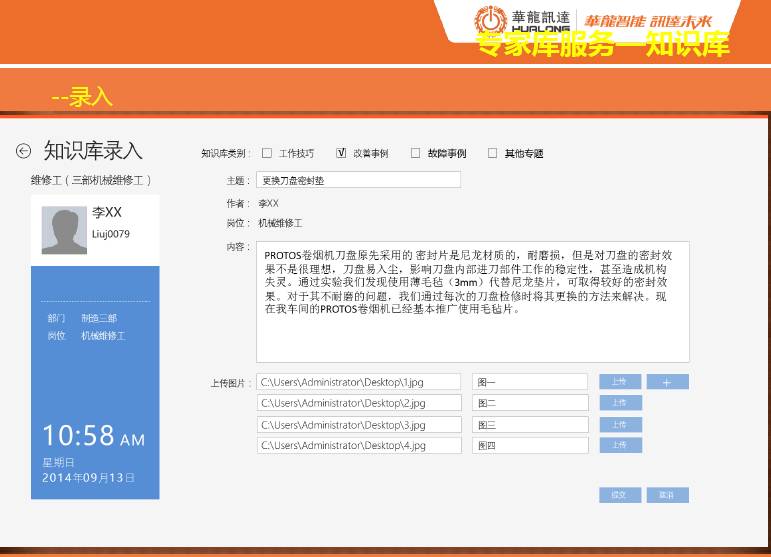This screenshot has width=771, height=557.
Task: Click the HUALONG logo in the header
Action: pos(491,20)
